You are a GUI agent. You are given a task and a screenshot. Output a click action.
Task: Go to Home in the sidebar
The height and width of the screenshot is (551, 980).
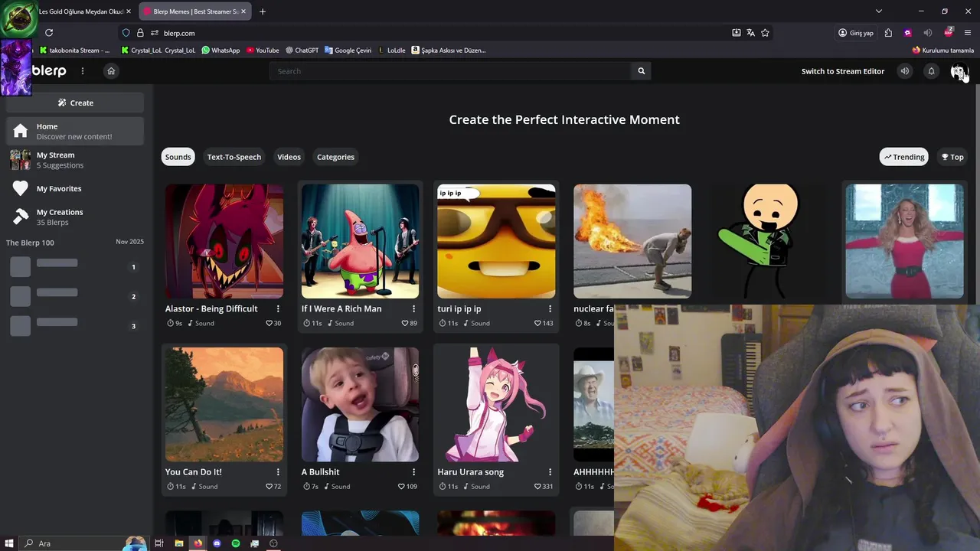[x=75, y=131]
